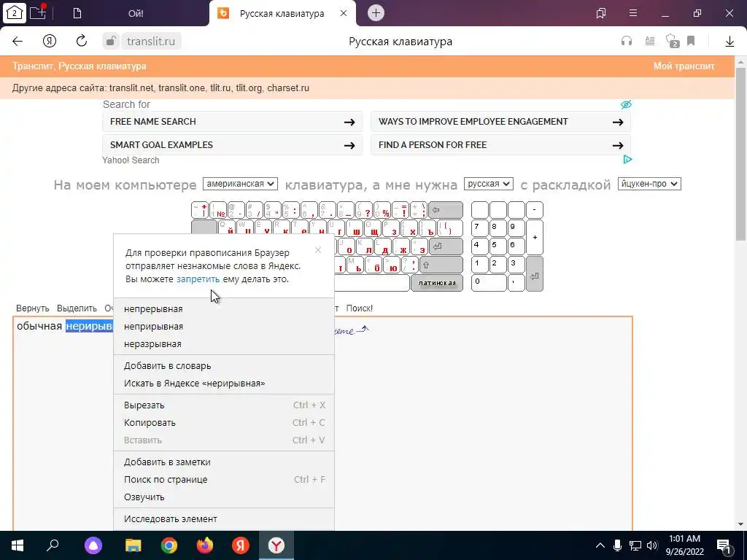The image size is (747, 560).
Task: Open the extensions protection icon with badge
Action: click(x=672, y=41)
